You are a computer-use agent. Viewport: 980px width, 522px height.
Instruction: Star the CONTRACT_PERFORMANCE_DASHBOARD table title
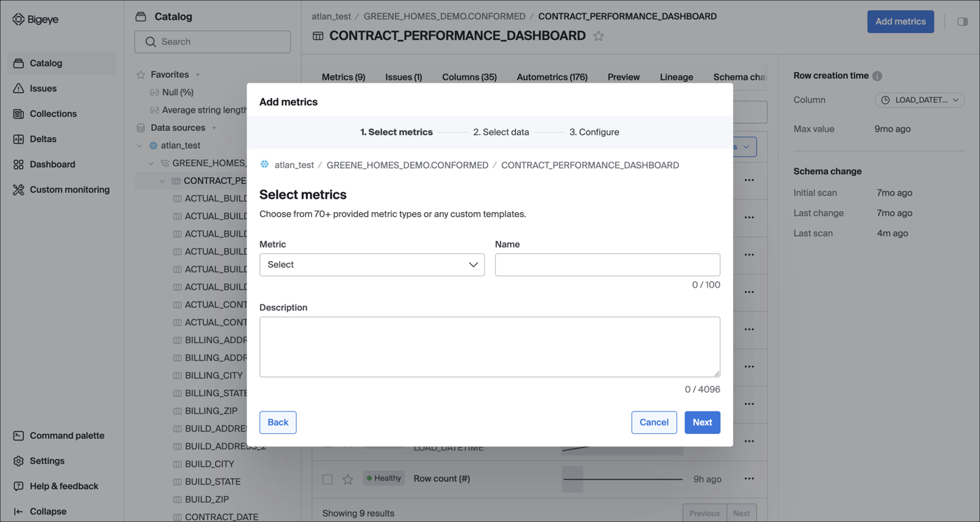coord(598,36)
